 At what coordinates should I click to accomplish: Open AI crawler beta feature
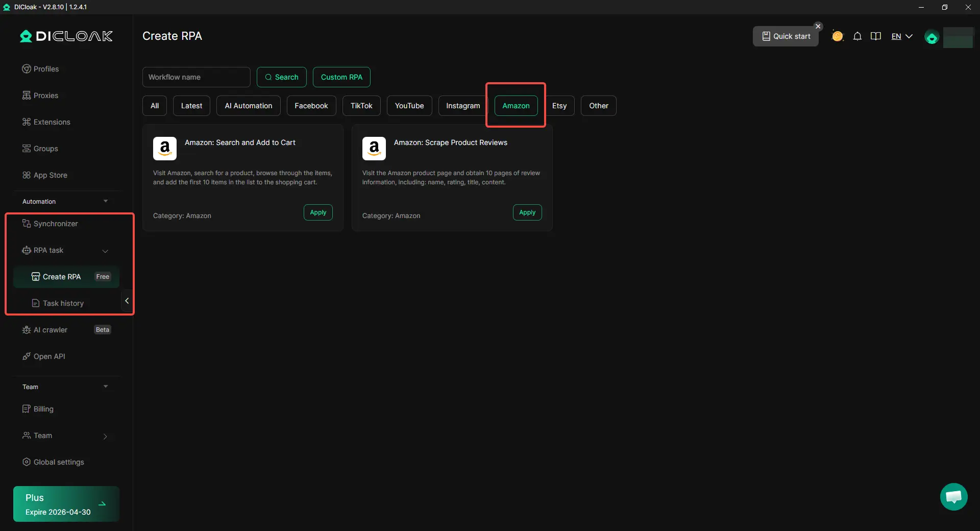pos(50,330)
